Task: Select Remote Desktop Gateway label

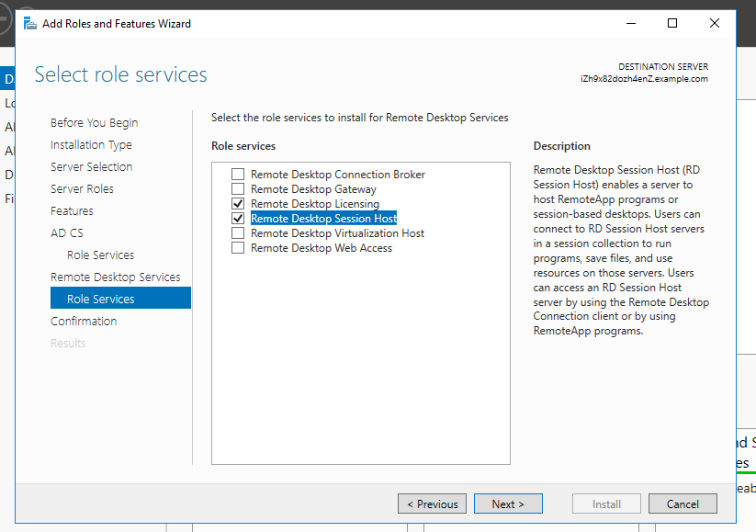Action: pyautogui.click(x=313, y=189)
